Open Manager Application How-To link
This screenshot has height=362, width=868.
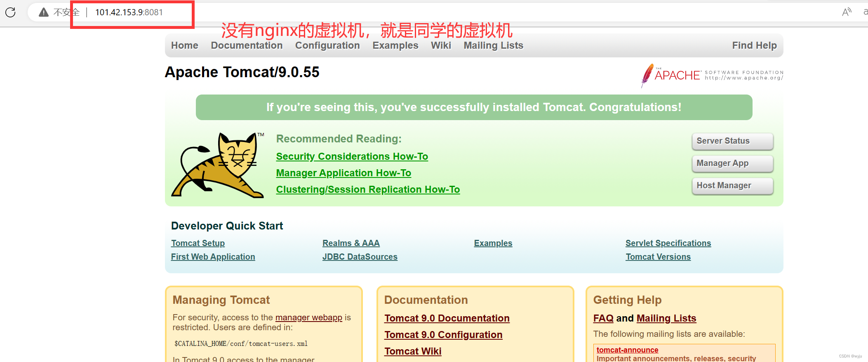pyautogui.click(x=343, y=173)
